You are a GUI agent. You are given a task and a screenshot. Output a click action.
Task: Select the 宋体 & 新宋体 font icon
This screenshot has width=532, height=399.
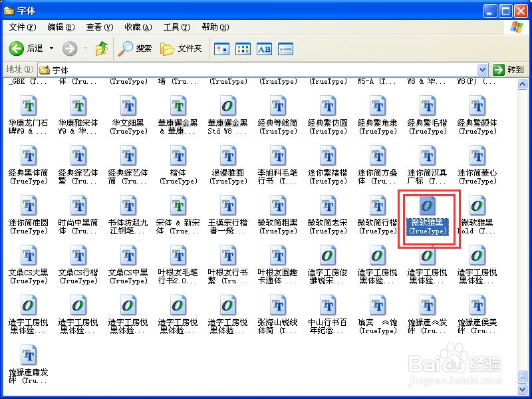(x=178, y=205)
